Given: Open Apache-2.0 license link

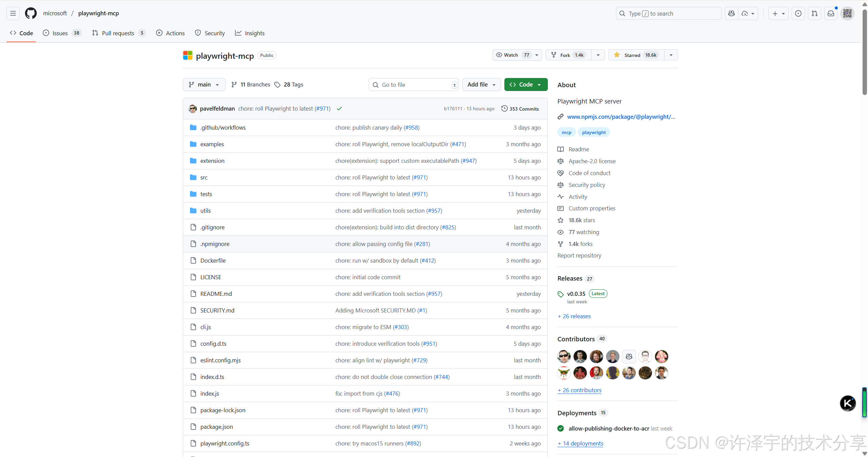Looking at the screenshot, I should click(592, 161).
